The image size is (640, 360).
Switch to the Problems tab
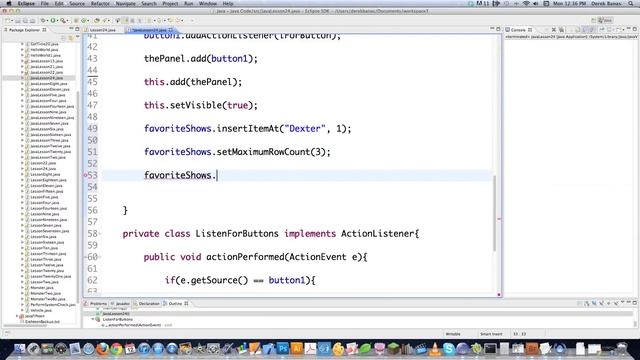pos(98,304)
